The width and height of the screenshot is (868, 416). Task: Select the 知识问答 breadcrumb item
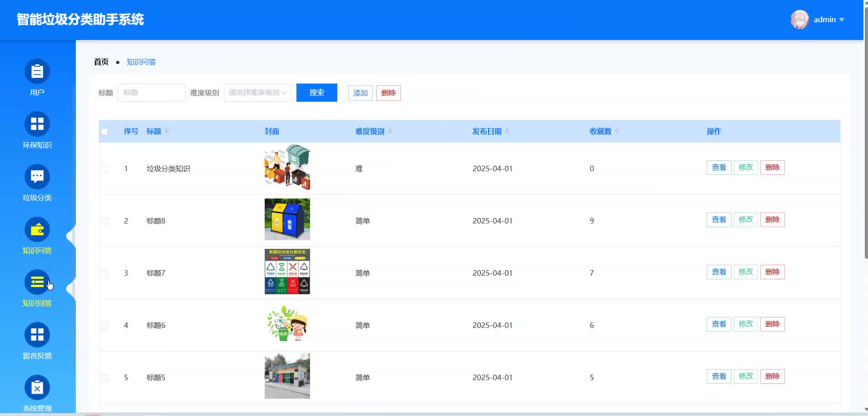pyautogui.click(x=141, y=62)
